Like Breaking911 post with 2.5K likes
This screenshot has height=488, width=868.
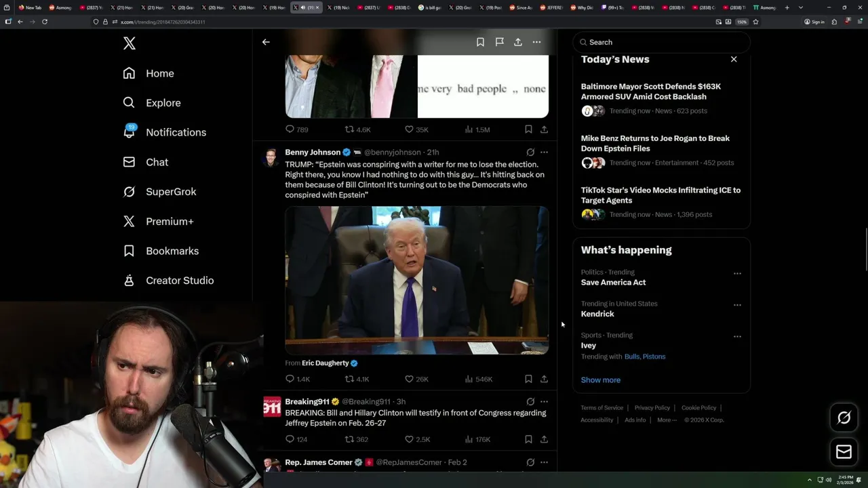(x=417, y=439)
